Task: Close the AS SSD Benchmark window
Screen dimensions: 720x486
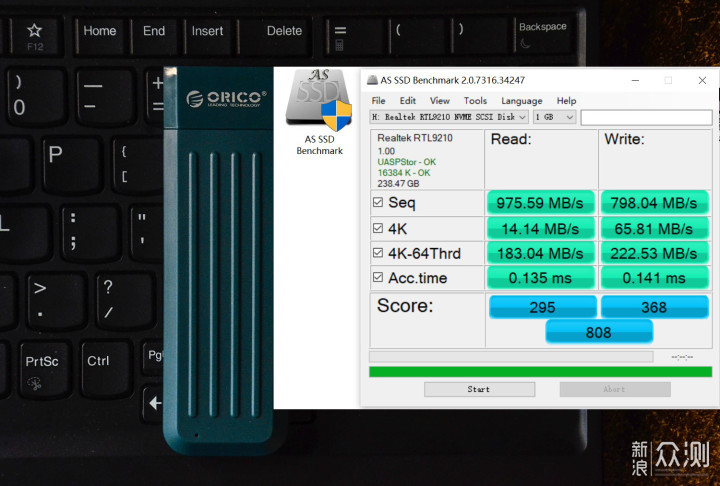Action: tap(702, 80)
